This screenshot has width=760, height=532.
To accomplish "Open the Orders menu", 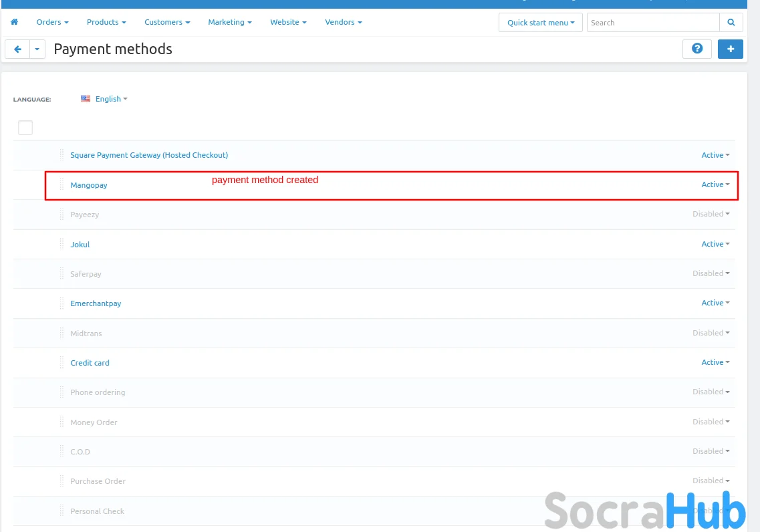I will [52, 22].
